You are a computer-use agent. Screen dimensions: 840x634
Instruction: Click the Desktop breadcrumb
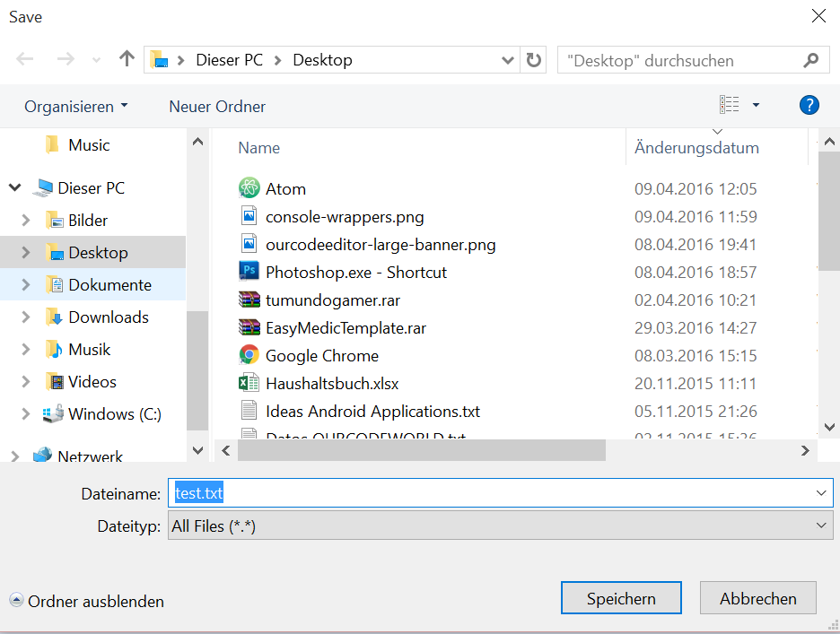pyautogui.click(x=322, y=60)
